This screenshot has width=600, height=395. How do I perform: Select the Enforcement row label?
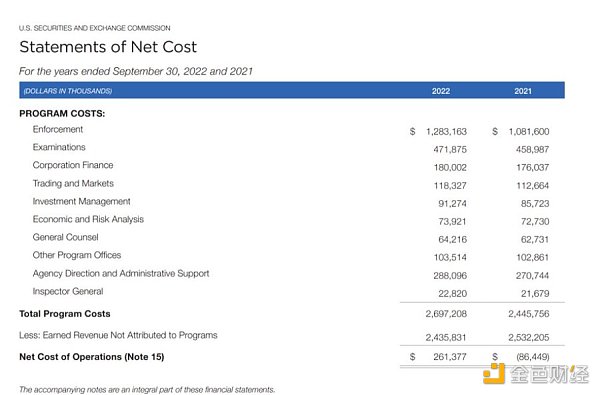(x=58, y=129)
